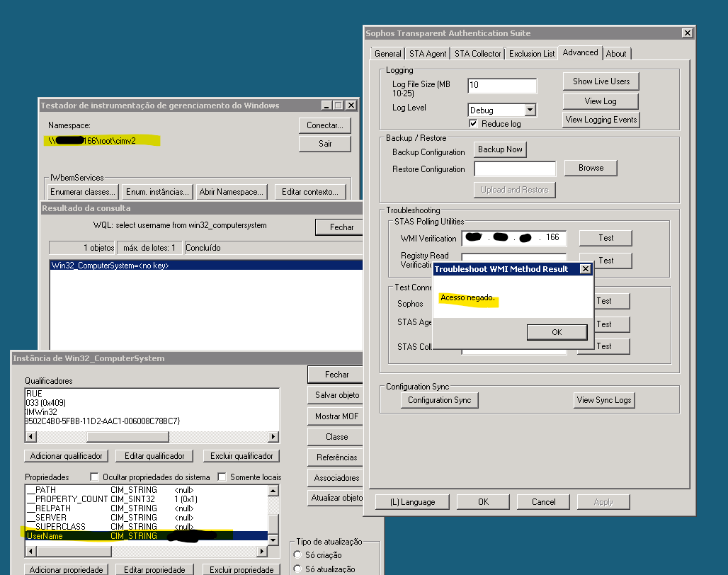Select the Só criação radio button
728x575 pixels.
tap(298, 554)
